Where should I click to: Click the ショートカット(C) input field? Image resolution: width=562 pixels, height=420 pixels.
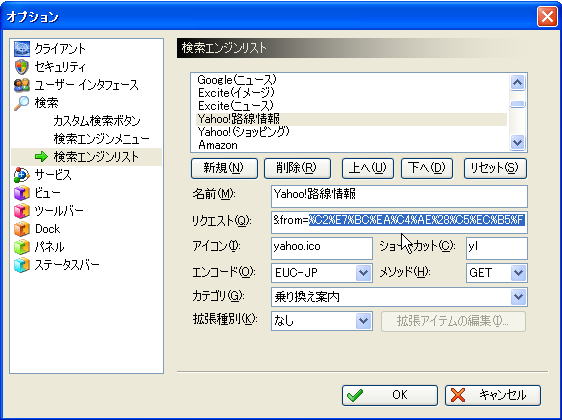[x=497, y=248]
